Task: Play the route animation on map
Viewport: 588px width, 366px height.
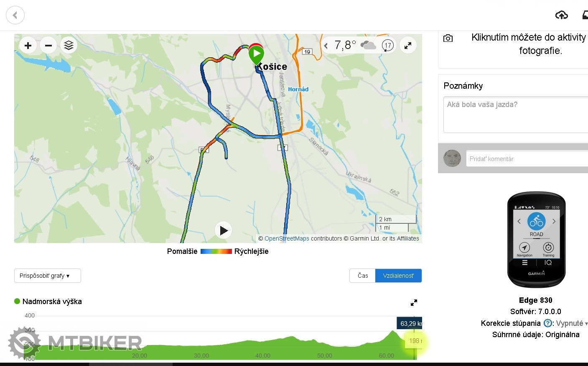Action: click(224, 230)
